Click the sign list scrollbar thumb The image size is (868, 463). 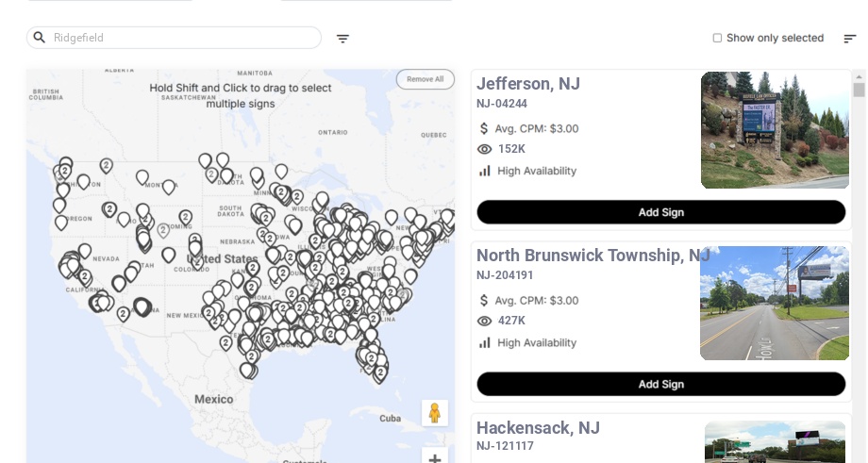point(859,90)
